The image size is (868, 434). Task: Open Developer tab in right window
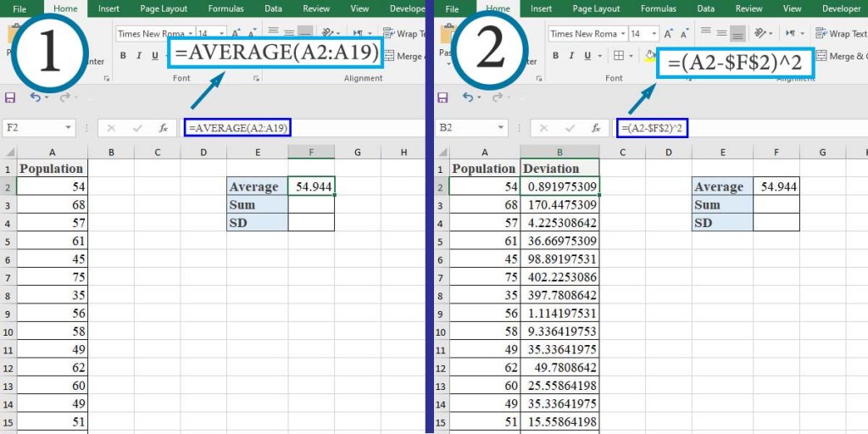pyautogui.click(x=842, y=8)
